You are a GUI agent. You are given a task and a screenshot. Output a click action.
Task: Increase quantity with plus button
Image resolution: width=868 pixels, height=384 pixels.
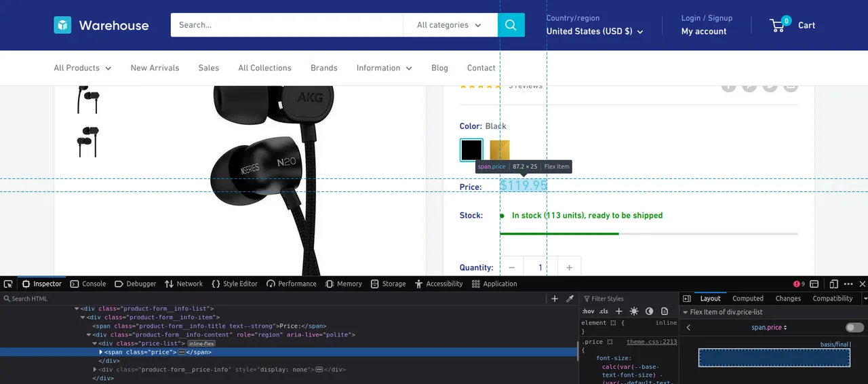pyautogui.click(x=569, y=267)
